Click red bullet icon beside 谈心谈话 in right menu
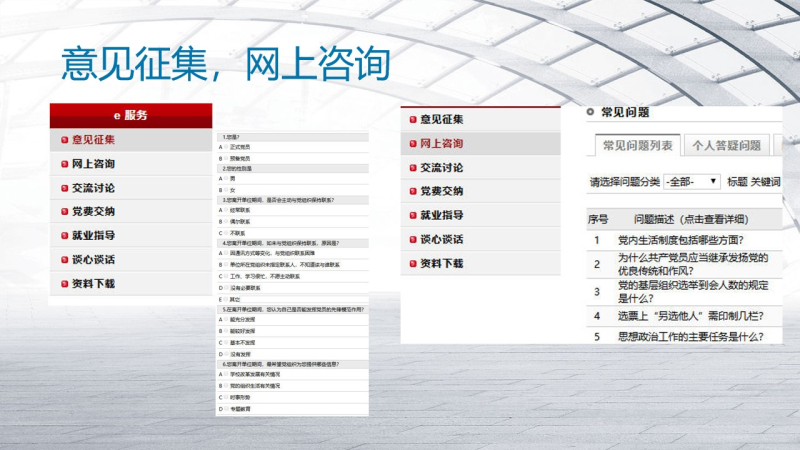The width and height of the screenshot is (800, 450). (x=412, y=240)
